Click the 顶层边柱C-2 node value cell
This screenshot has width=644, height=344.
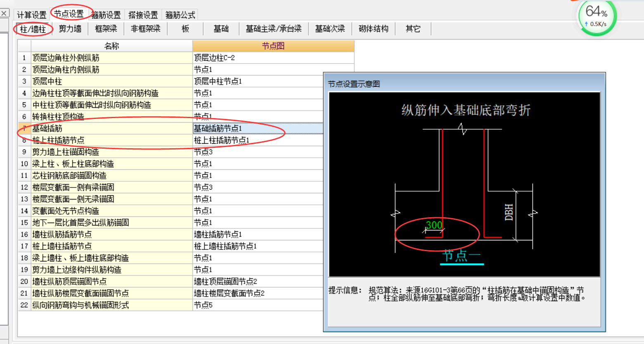point(273,58)
